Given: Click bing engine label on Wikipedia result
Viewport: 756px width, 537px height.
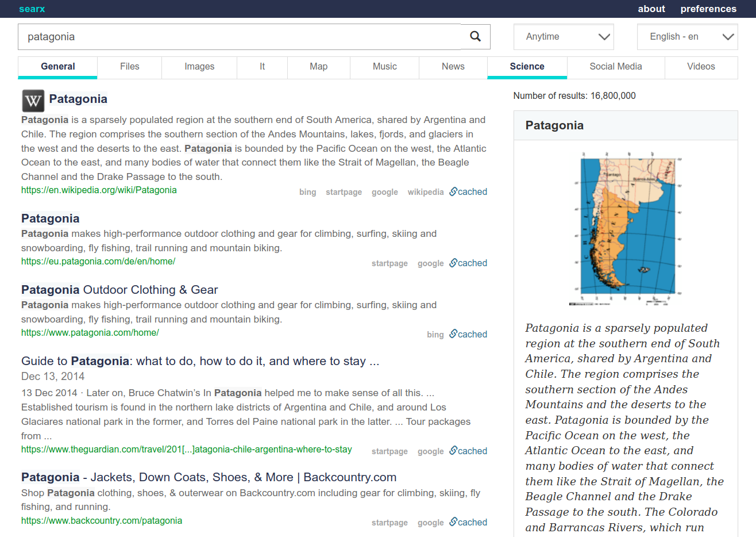Looking at the screenshot, I should click(307, 192).
